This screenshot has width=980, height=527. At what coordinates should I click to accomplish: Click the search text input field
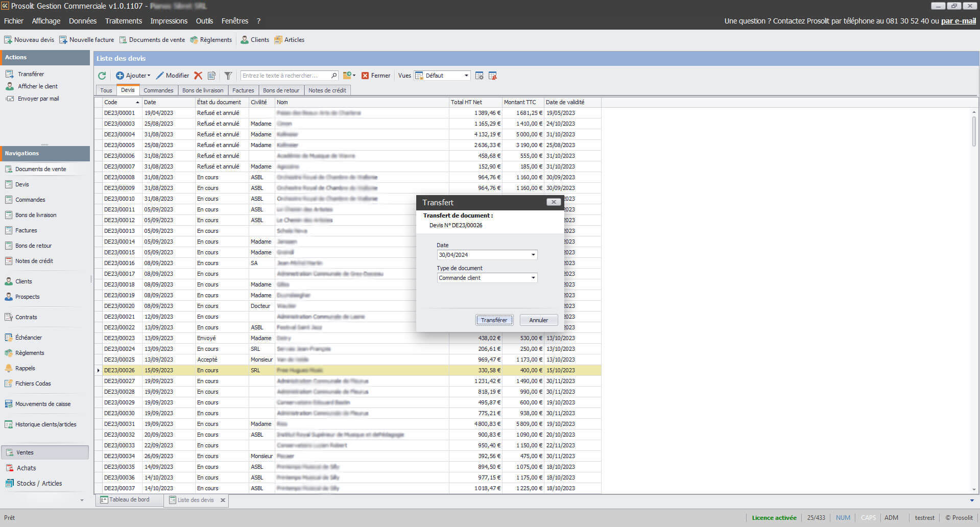pyautogui.click(x=285, y=76)
